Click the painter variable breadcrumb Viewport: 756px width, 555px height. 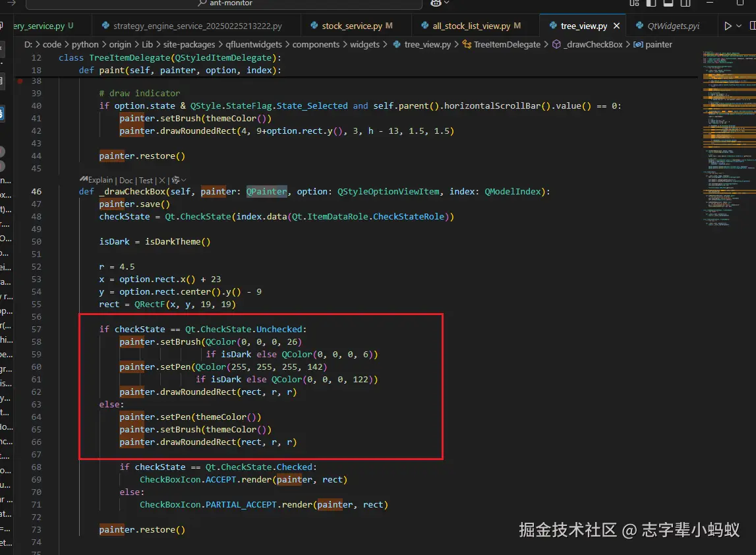pyautogui.click(x=653, y=44)
